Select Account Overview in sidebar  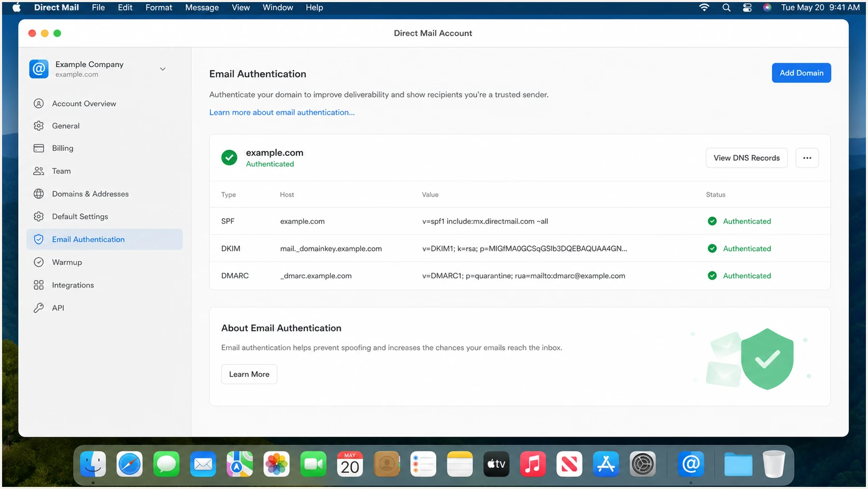point(104,103)
